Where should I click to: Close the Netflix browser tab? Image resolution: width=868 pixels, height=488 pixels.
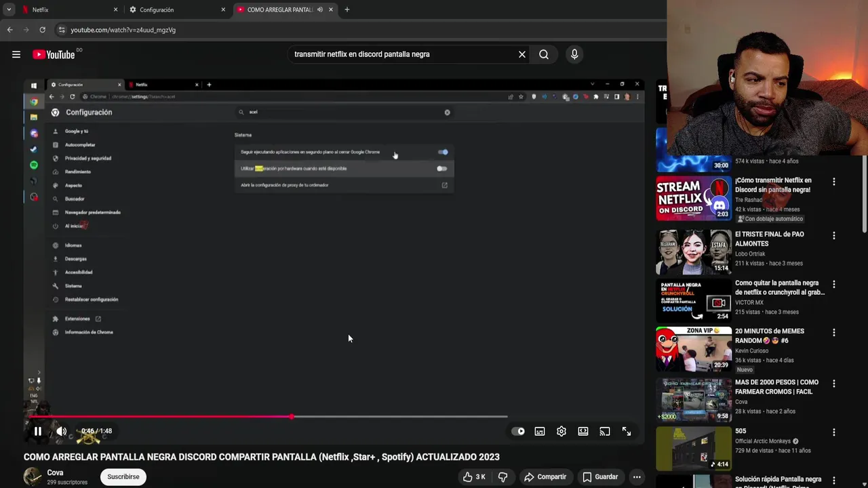[115, 9]
